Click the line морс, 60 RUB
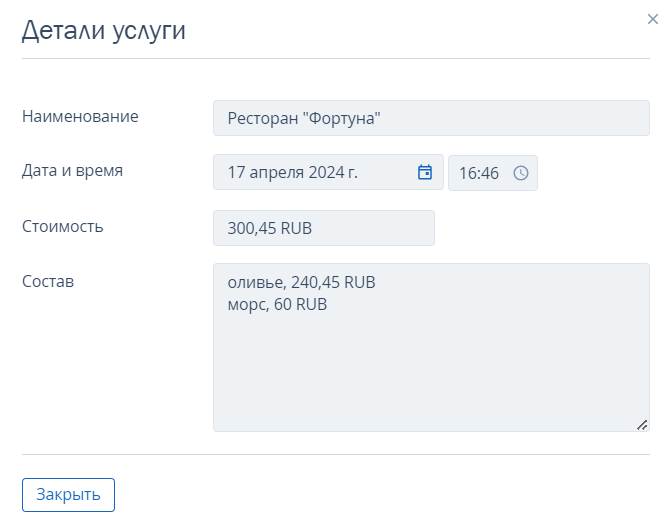 (x=277, y=305)
